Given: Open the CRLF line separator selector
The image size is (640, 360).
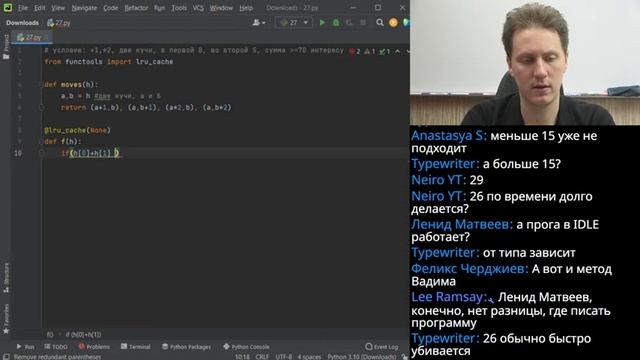Looking at the screenshot, I should click(262, 357).
